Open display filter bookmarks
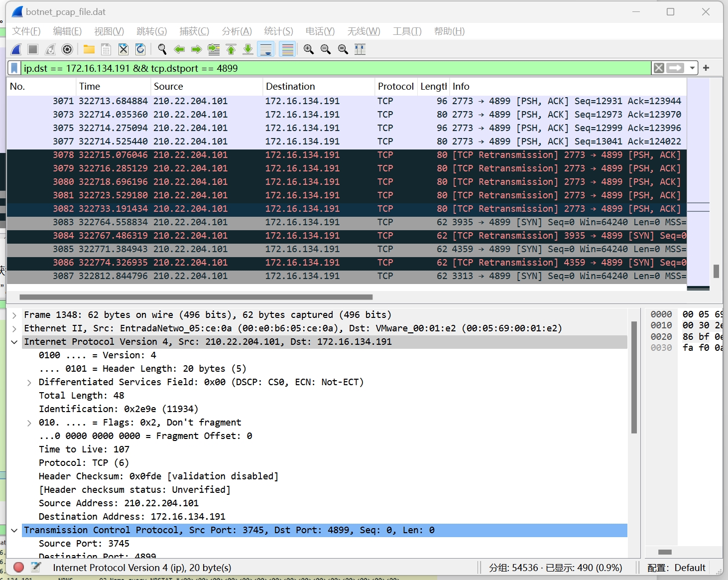Viewport: 728px width, 580px height. [14, 68]
